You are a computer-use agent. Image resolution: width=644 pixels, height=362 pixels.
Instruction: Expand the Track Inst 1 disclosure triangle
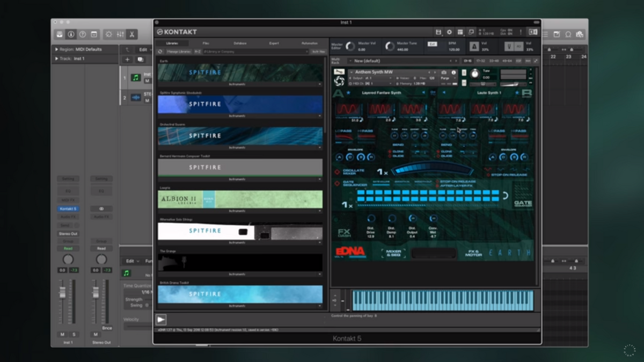56,59
